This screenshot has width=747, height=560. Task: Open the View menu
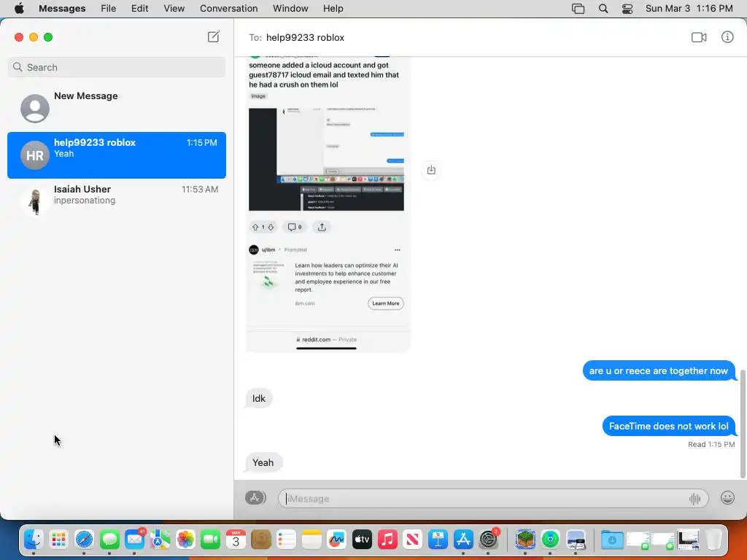[174, 9]
